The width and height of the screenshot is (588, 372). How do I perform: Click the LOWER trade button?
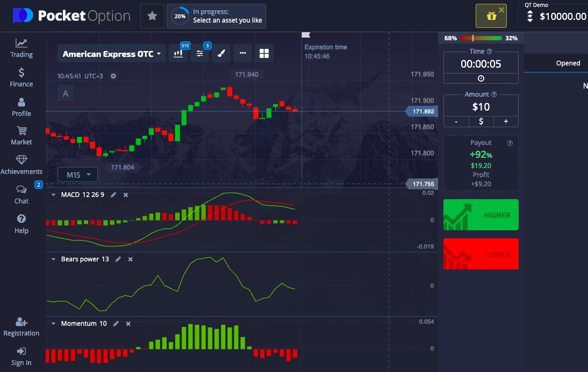click(x=481, y=254)
